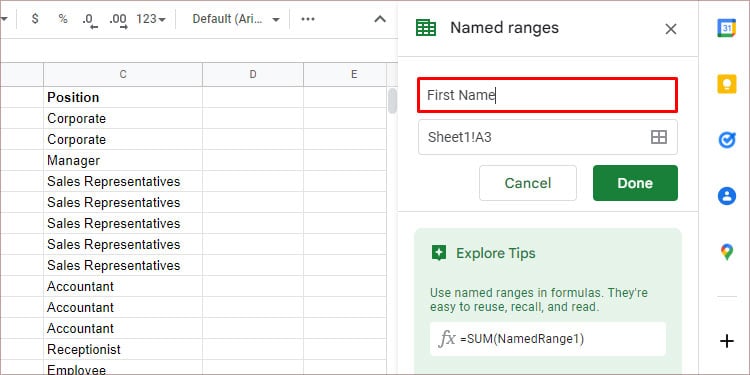
Task: Show more toolbar options ellipsis
Action: point(308,19)
